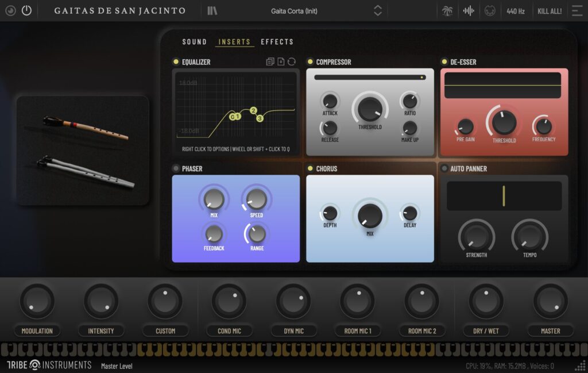This screenshot has height=373, width=588.
Task: Click the Compressor Attack knob
Action: point(330,101)
